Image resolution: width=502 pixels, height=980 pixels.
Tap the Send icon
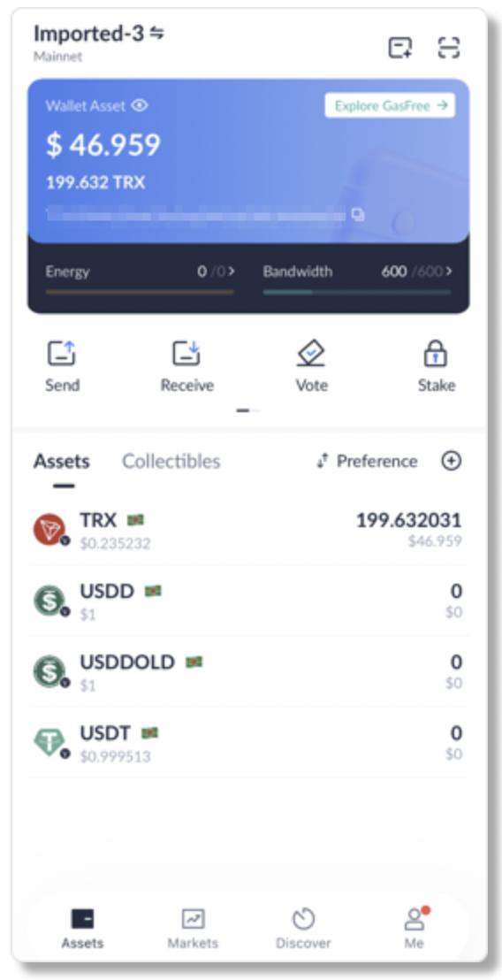(62, 354)
